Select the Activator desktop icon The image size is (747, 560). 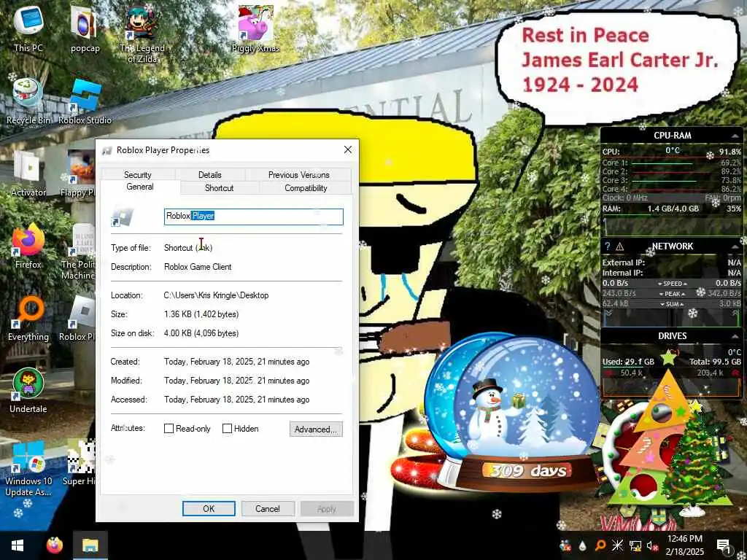pyautogui.click(x=28, y=174)
